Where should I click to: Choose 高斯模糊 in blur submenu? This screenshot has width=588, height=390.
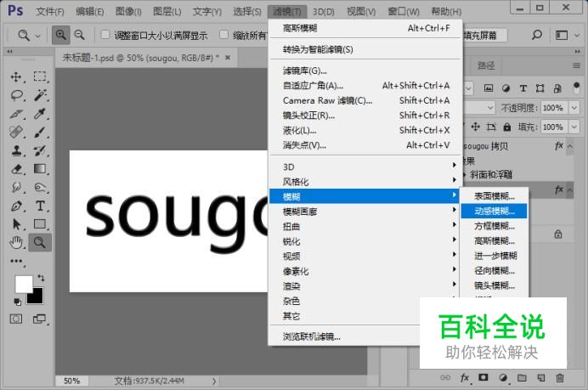pyautogui.click(x=494, y=240)
